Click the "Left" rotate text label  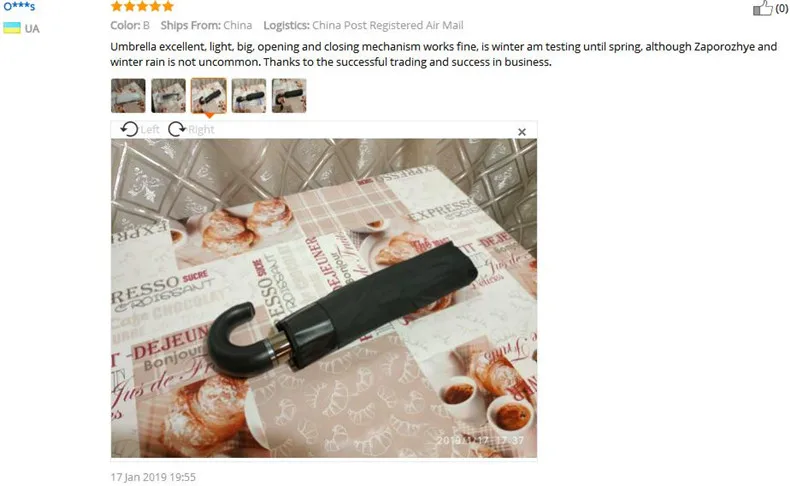150,130
